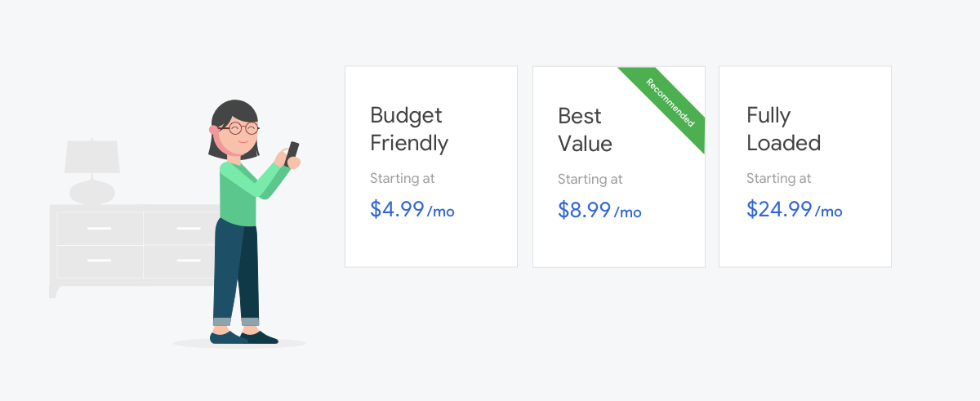The height and width of the screenshot is (401, 980).
Task: Click the woman's dark blue shoes
Action: click(x=243, y=336)
